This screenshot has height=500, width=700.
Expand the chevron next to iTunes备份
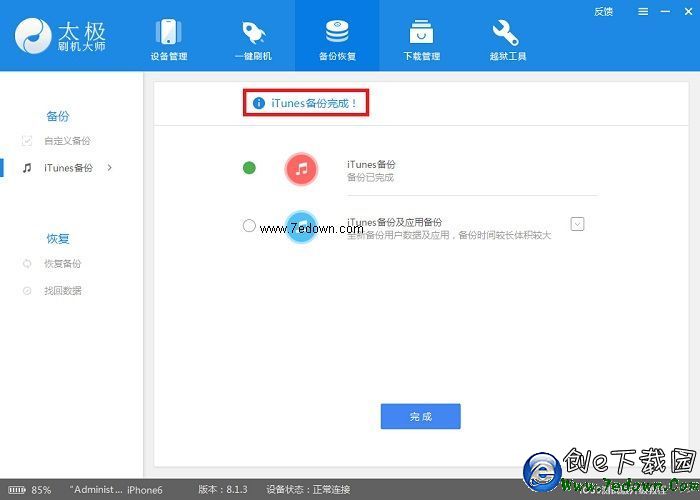(109, 168)
